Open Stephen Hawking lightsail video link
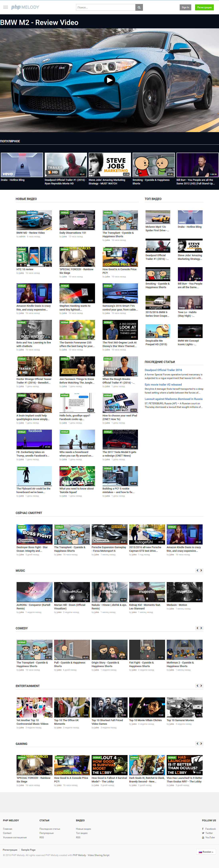This screenshot has height=868, width=219. point(75,308)
